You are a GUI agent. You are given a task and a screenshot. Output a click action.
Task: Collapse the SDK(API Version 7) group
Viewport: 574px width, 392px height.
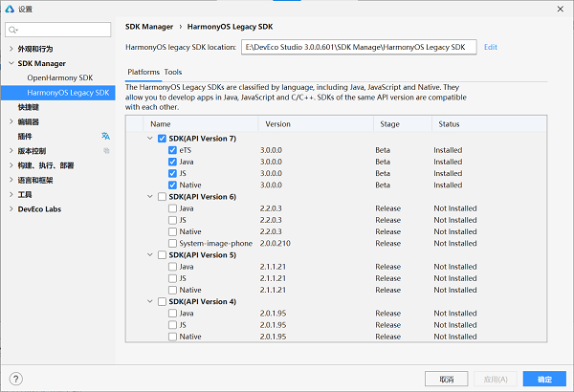tap(149, 139)
